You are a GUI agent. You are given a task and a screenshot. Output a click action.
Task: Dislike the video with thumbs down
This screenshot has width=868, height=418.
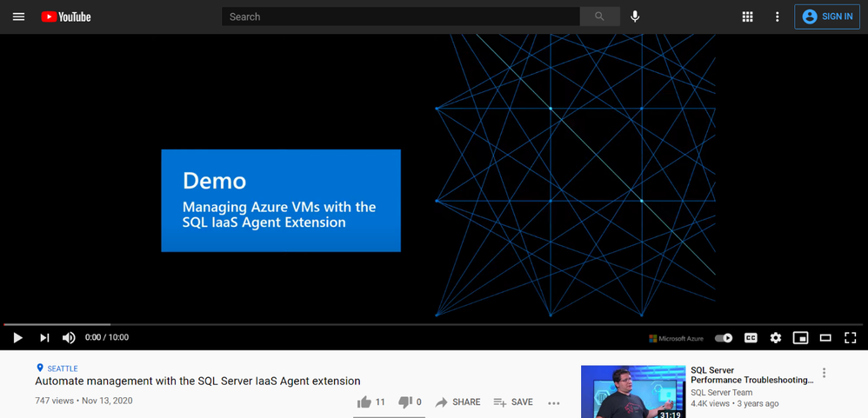tap(410, 402)
